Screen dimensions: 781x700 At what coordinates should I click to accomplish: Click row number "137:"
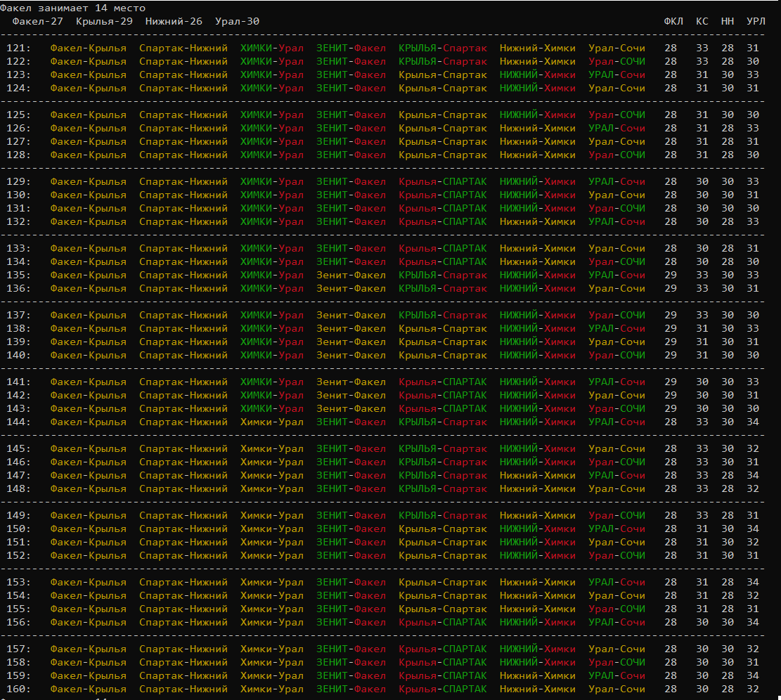(18, 315)
